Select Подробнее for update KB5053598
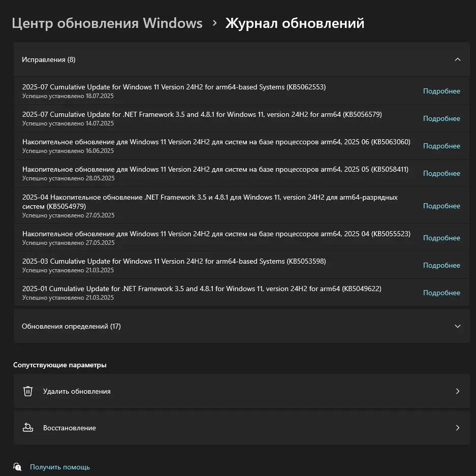Image resolution: width=476 pixels, height=476 pixels. (441, 266)
